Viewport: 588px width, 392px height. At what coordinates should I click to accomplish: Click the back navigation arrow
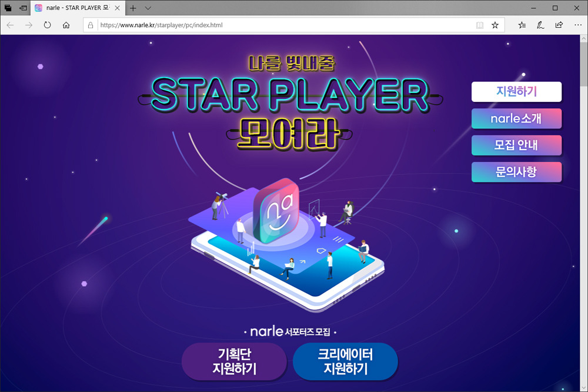10,25
